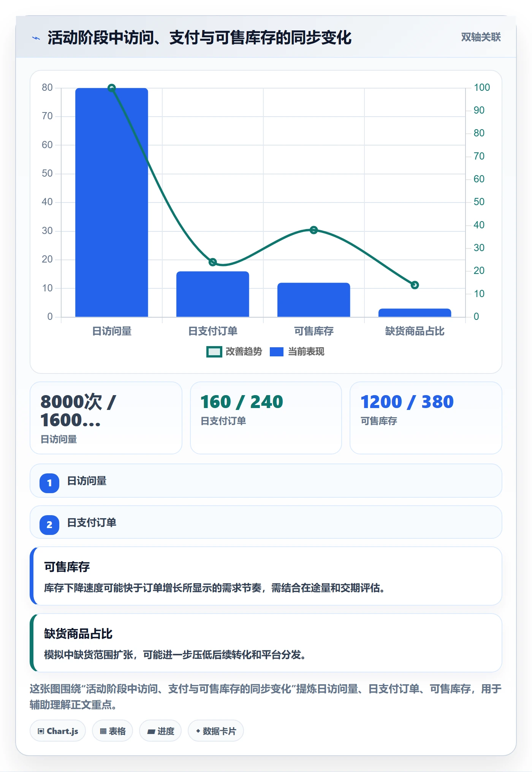Viewport: 532px width, 772px height.
Task: Click the 数据卡片 tag chip
Action: click(216, 731)
